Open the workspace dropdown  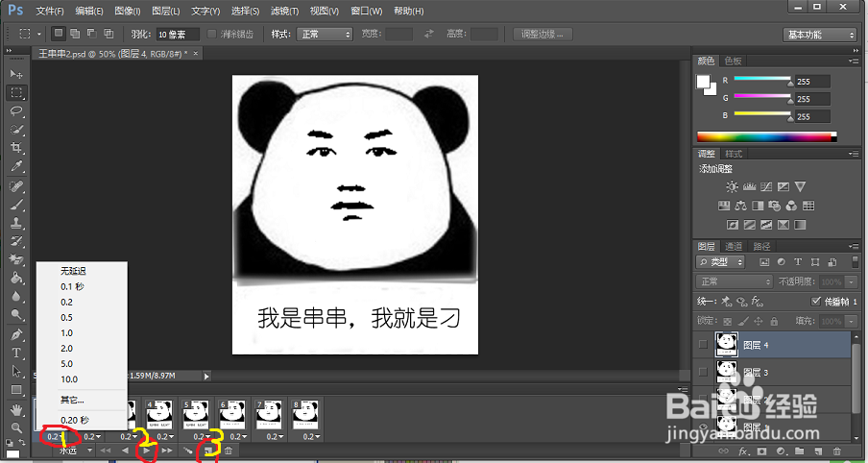820,35
